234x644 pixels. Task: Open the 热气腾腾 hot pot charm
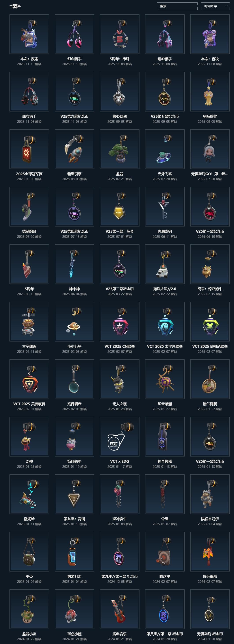(210, 379)
